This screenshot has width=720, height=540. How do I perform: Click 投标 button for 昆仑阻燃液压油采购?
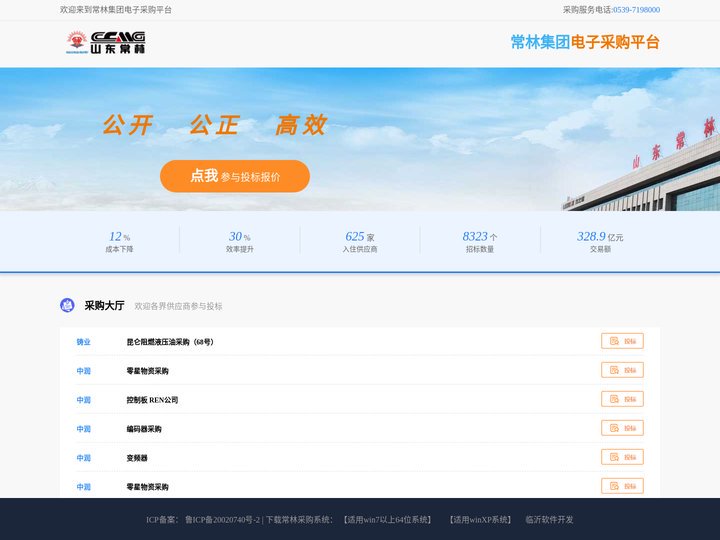click(x=622, y=341)
